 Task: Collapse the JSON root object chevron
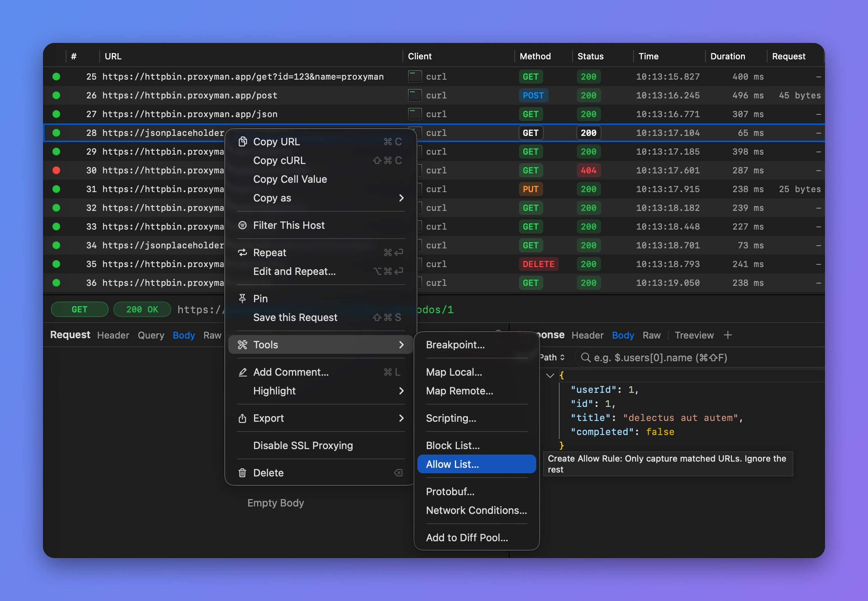tap(550, 376)
